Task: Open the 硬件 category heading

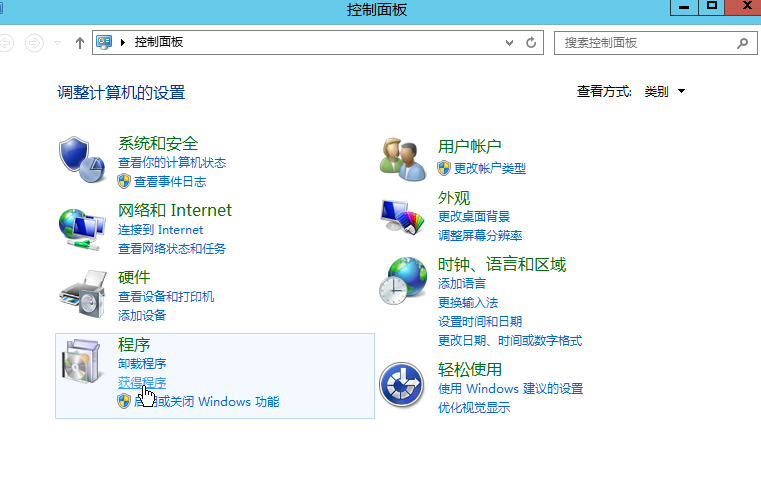Action: tap(134, 277)
